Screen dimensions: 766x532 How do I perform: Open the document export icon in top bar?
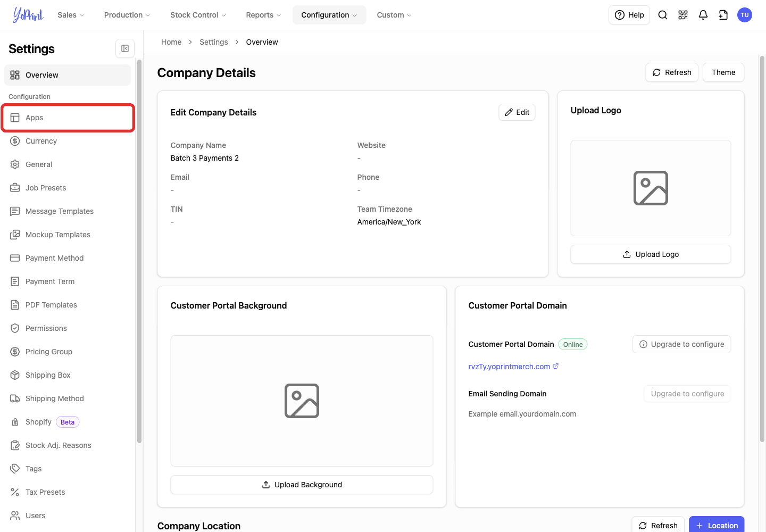(x=723, y=15)
